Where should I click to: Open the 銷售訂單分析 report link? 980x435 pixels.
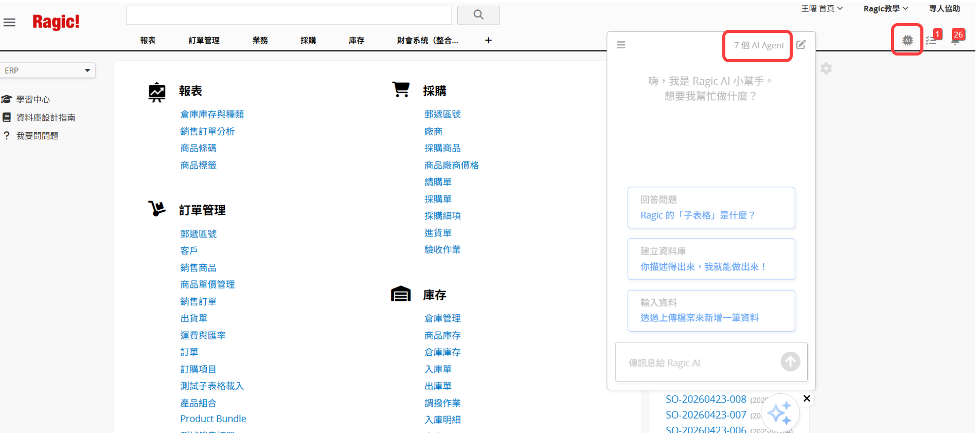pos(207,131)
